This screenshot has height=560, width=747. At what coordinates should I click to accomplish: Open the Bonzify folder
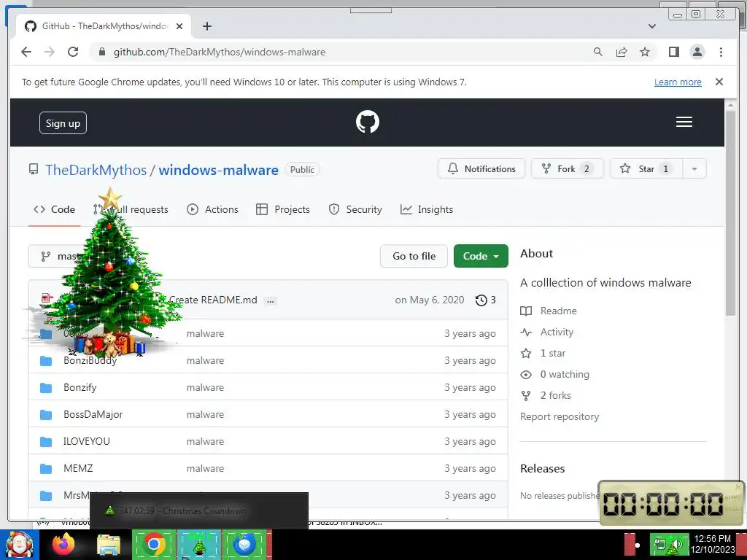pos(80,388)
